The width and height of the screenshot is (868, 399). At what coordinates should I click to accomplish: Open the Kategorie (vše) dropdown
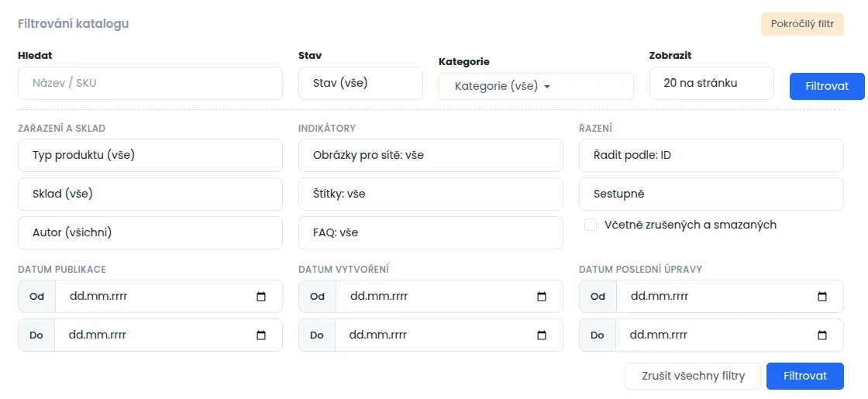coord(536,86)
